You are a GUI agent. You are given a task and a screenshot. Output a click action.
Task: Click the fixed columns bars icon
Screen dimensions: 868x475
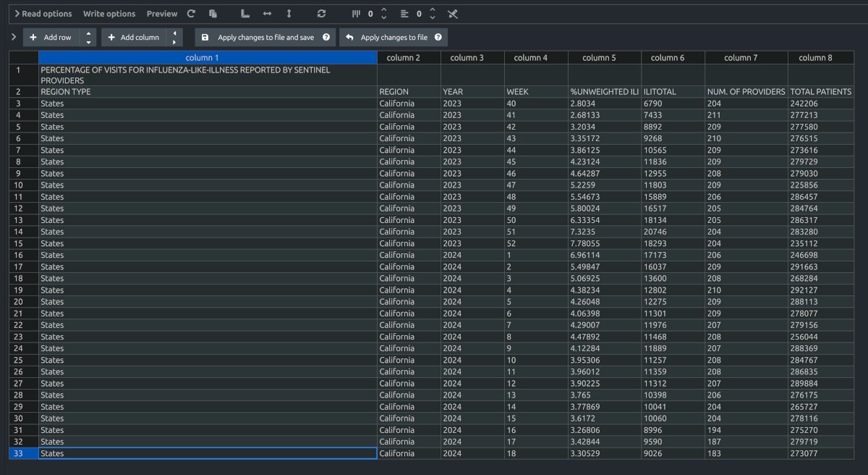click(355, 14)
